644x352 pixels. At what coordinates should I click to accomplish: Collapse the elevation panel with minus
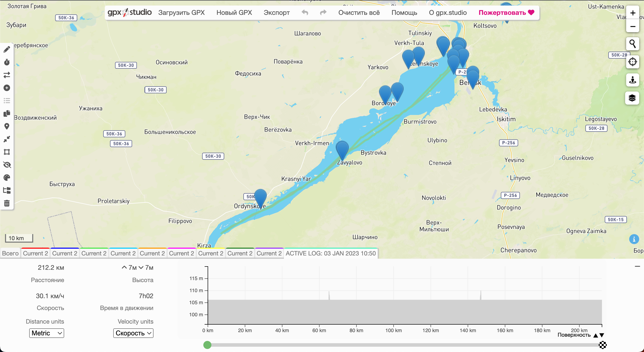click(637, 266)
